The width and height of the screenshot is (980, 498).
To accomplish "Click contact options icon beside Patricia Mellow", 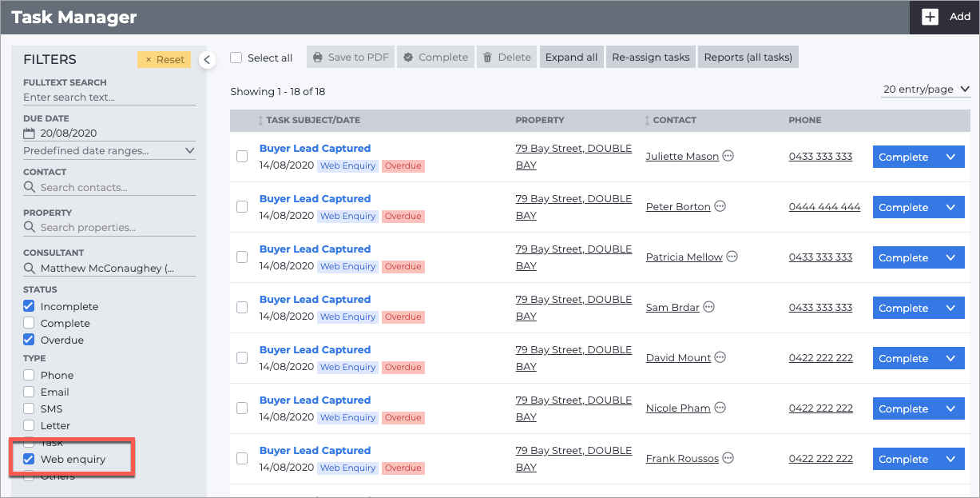I will [732, 257].
